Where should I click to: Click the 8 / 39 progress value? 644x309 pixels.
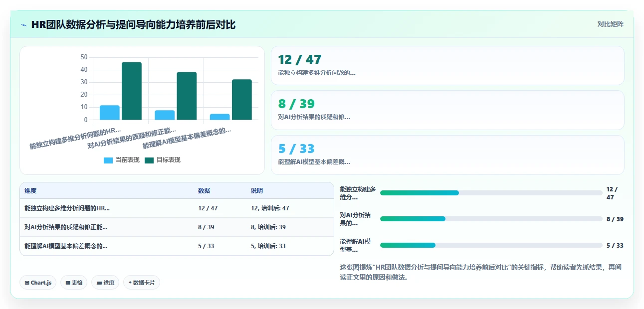[615, 219]
